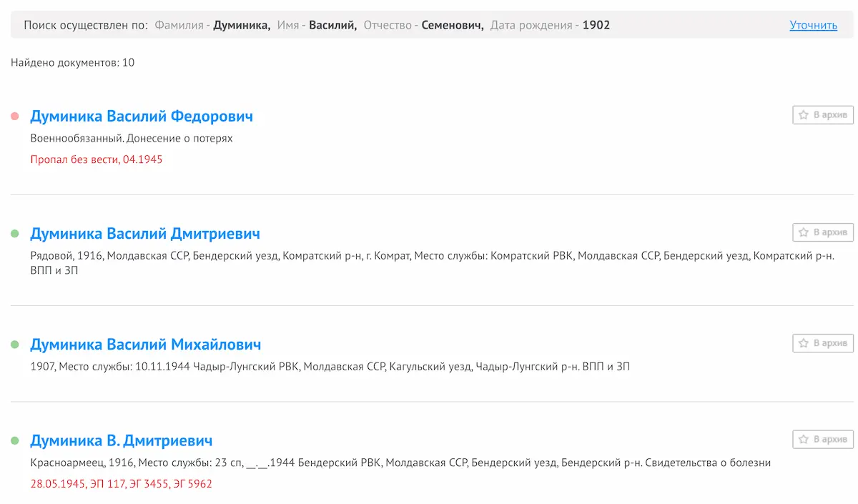Viewport: 858px width, 504px height.
Task: Click the Уточнить link to refine search
Action: pyautogui.click(x=813, y=25)
